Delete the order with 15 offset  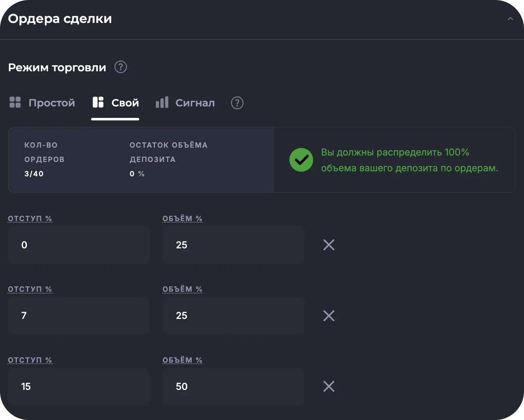click(x=329, y=386)
